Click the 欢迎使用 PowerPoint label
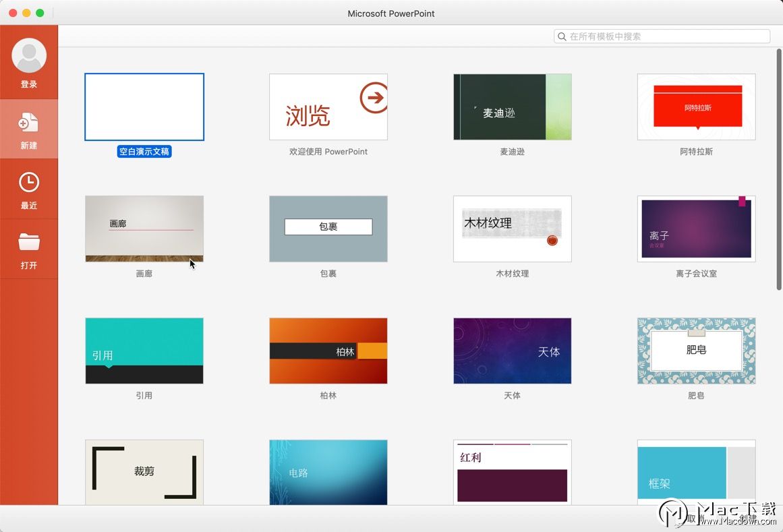Viewport: 783px width, 532px height. [x=328, y=152]
